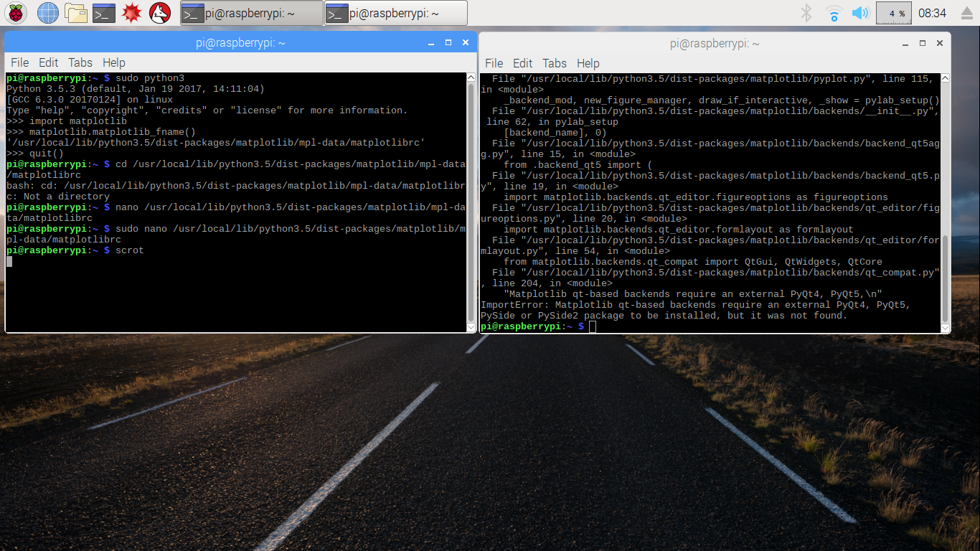The height and width of the screenshot is (551, 980).
Task: Open the File menu of left terminal
Action: click(x=19, y=62)
